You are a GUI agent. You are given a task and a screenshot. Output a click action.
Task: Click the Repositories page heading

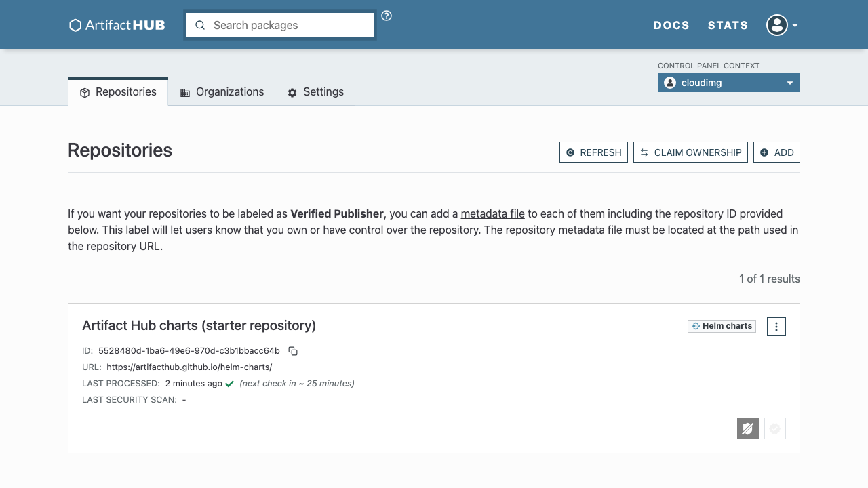point(120,150)
